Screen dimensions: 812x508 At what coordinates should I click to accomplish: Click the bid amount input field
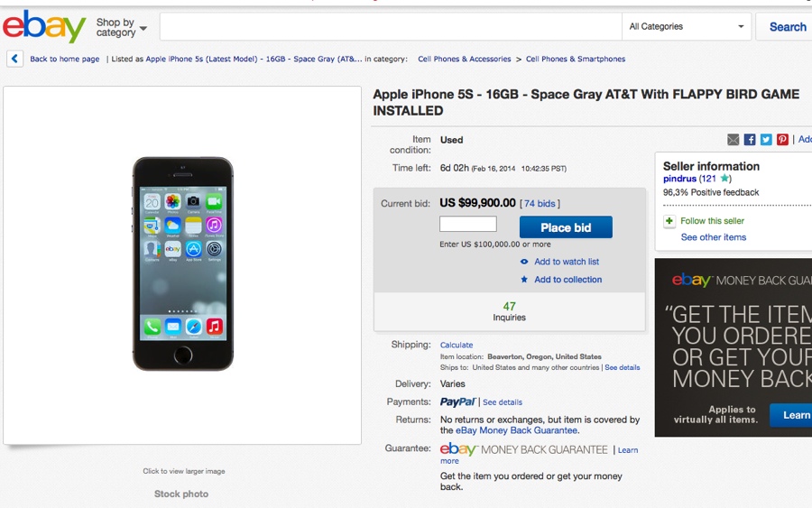pos(468,225)
